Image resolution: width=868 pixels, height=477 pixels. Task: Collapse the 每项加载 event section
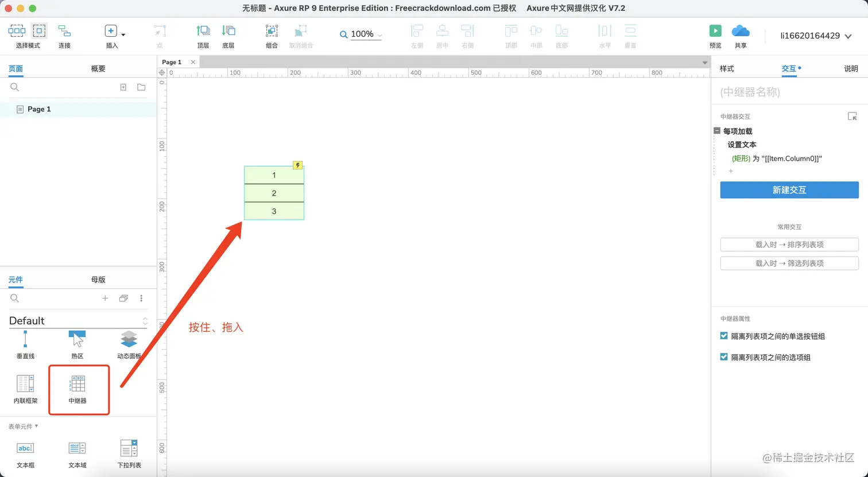pyautogui.click(x=717, y=131)
